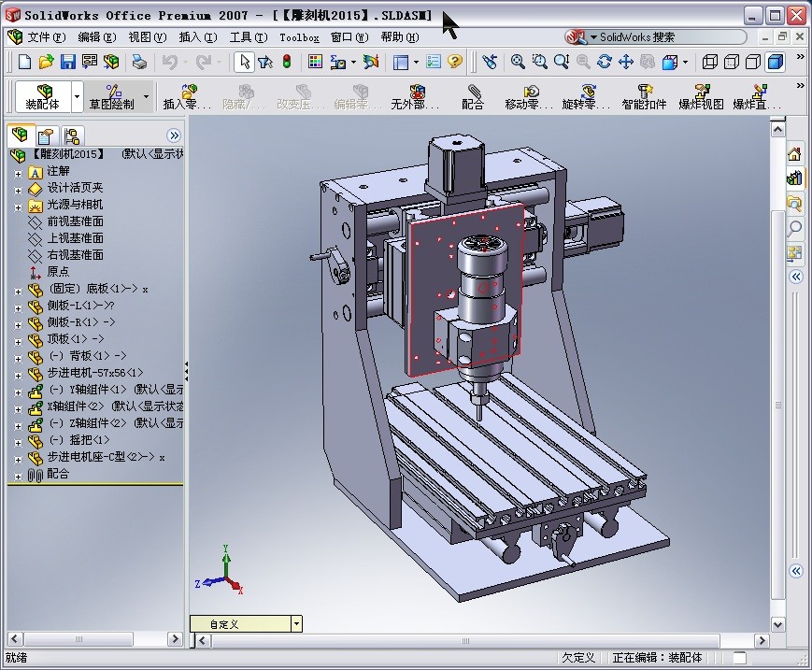This screenshot has width=812, height=670.
Task: Expand the (固定) 底板<1> component node
Action: pyautogui.click(x=19, y=292)
